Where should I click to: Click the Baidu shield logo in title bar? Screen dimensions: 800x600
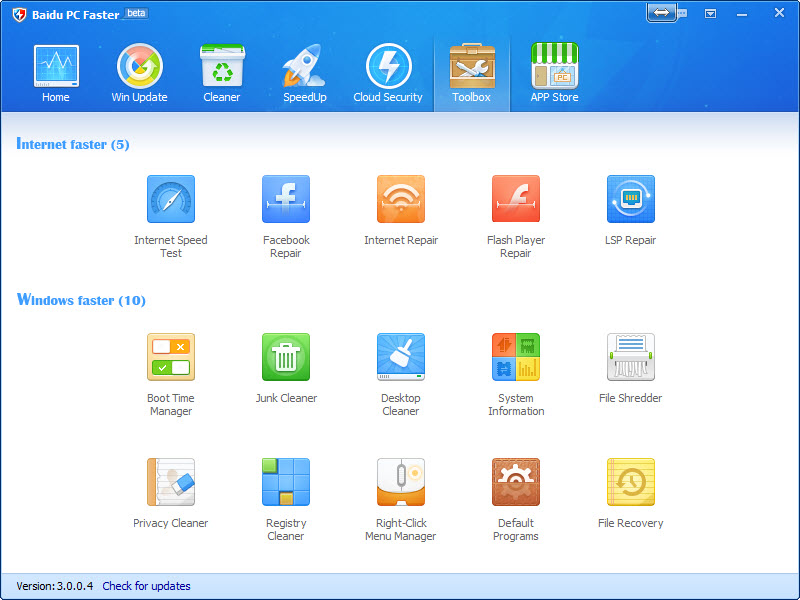pyautogui.click(x=19, y=14)
